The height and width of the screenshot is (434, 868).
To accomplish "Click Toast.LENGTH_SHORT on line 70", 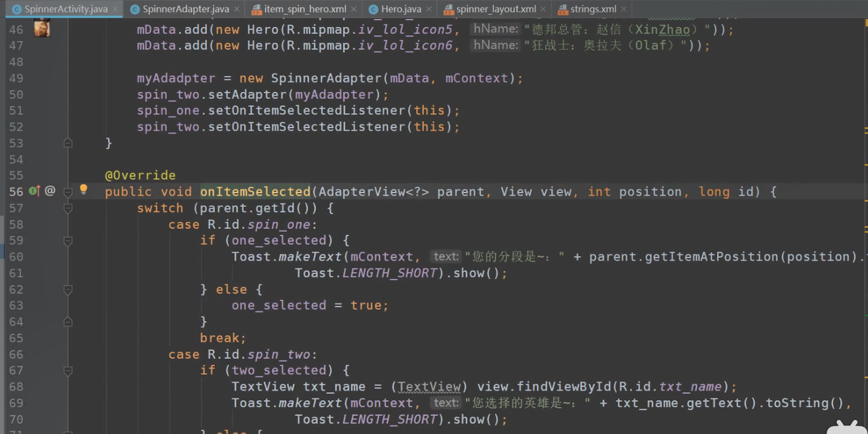I will click(x=366, y=420).
